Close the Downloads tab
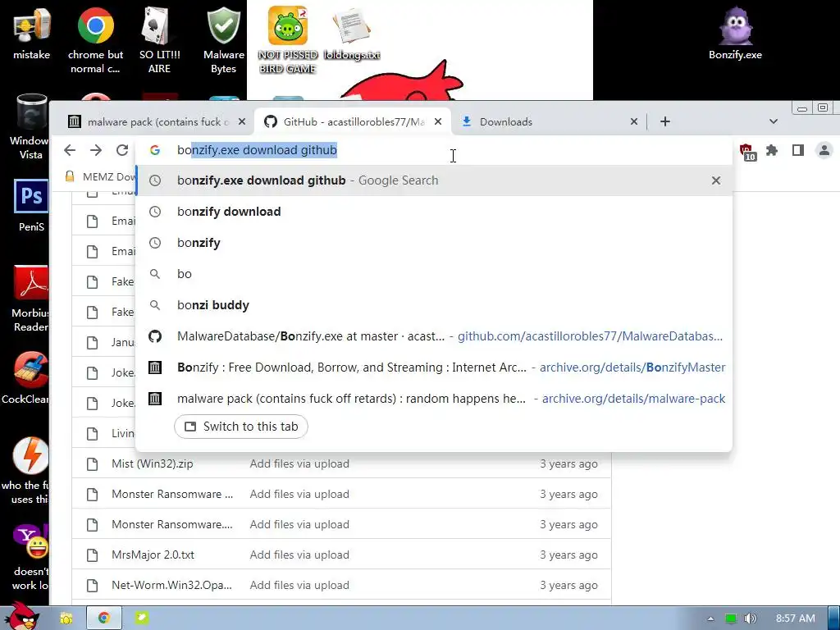This screenshot has height=630, width=840. (634, 121)
